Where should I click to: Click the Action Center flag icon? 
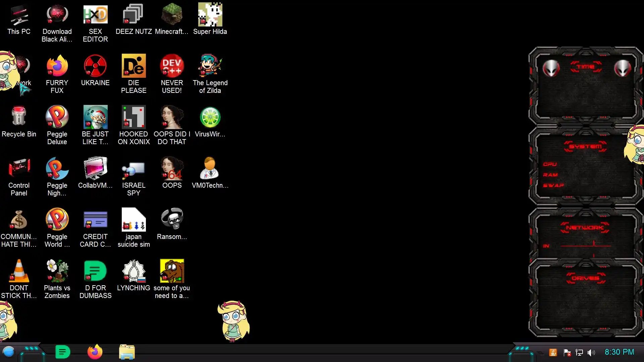pos(567,352)
